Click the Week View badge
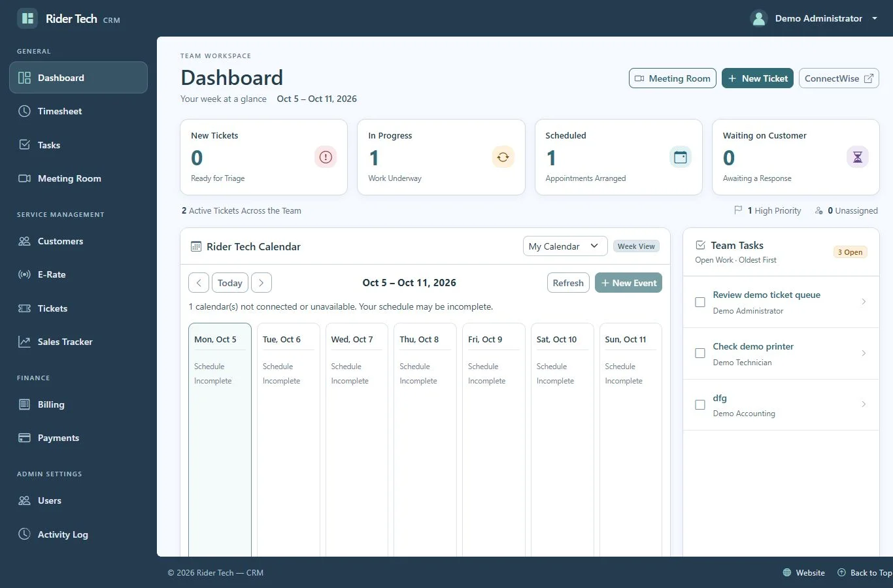Image resolution: width=893 pixels, height=588 pixels. point(636,246)
